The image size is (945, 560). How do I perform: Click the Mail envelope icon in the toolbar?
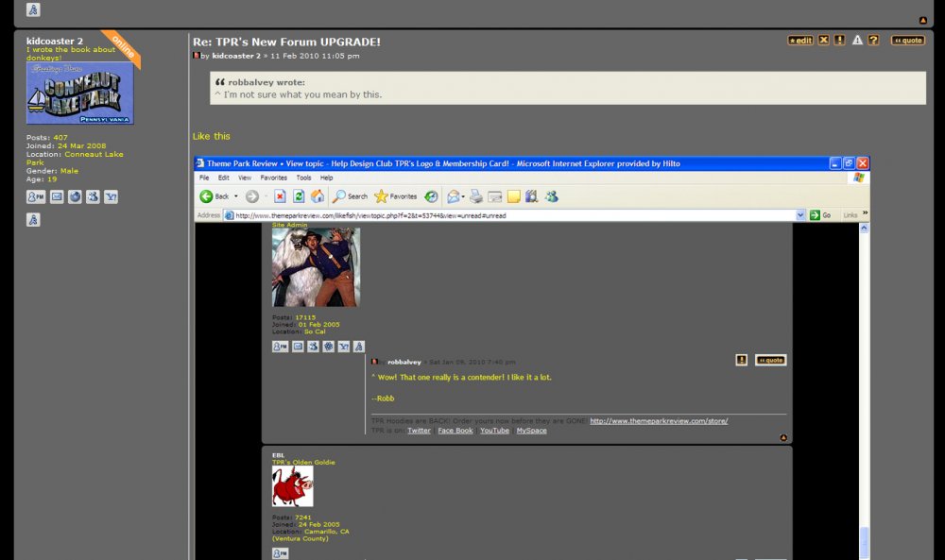pos(454,195)
